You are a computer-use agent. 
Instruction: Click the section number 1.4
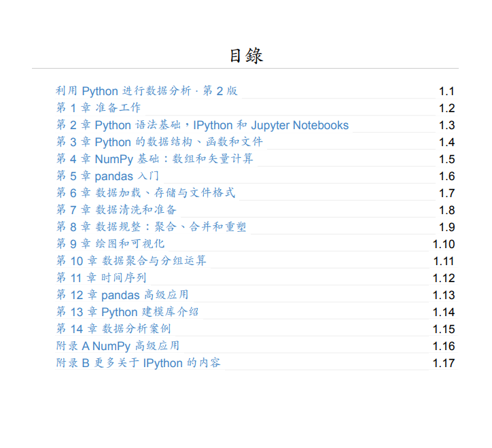[x=446, y=142]
